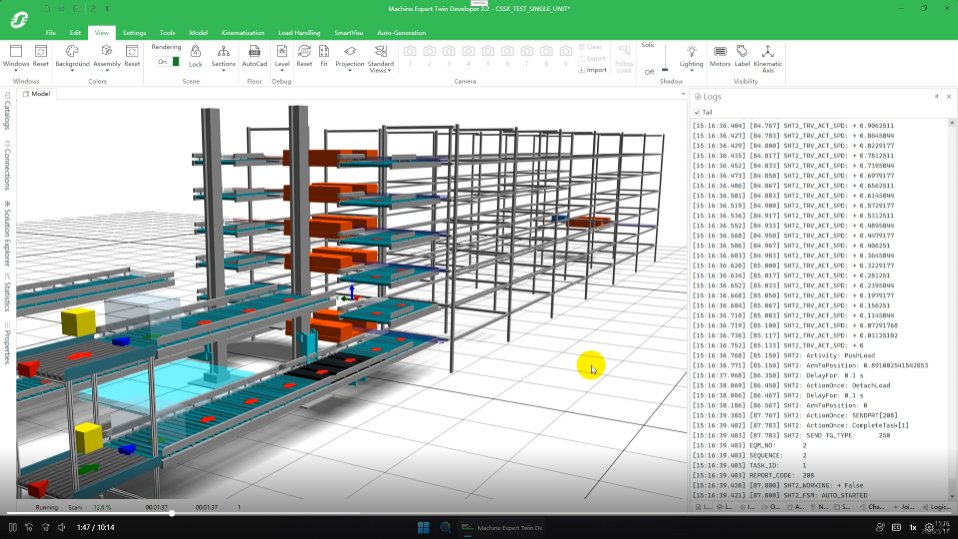Toggle Kinematic Axis visibility
The height and width of the screenshot is (539, 958).
[x=767, y=58]
